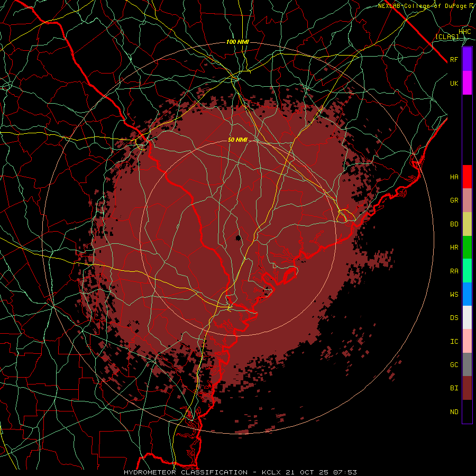Click the WS blue legend swatch

pyautogui.click(x=467, y=294)
